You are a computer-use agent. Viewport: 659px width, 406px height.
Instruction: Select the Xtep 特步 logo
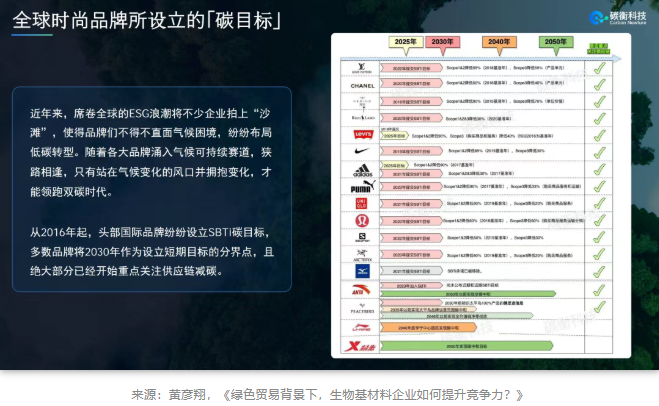[x=360, y=346]
